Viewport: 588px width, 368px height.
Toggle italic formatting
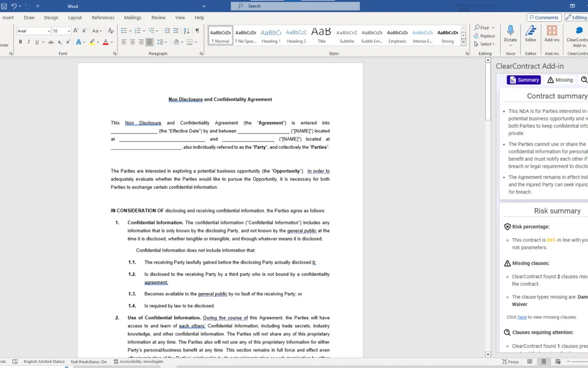coord(29,42)
